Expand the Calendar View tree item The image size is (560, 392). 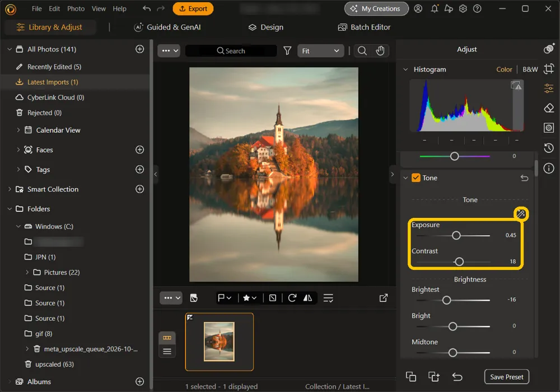(x=18, y=130)
